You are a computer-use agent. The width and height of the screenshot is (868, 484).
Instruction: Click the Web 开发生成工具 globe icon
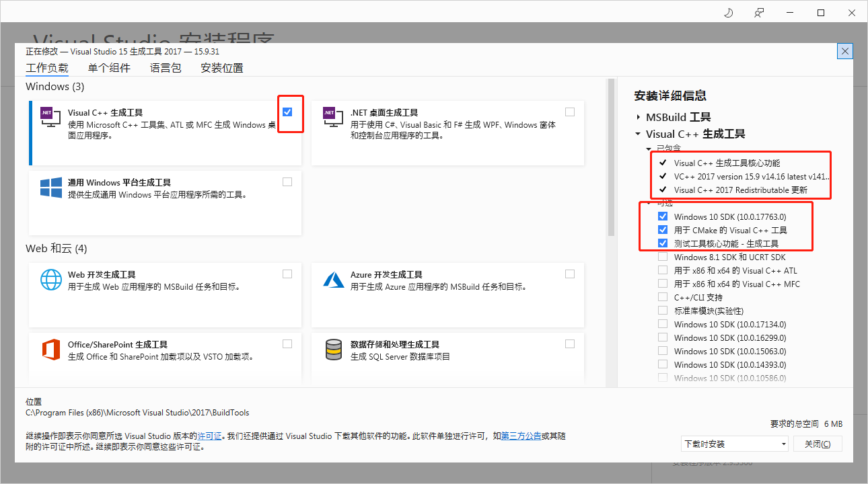click(50, 278)
